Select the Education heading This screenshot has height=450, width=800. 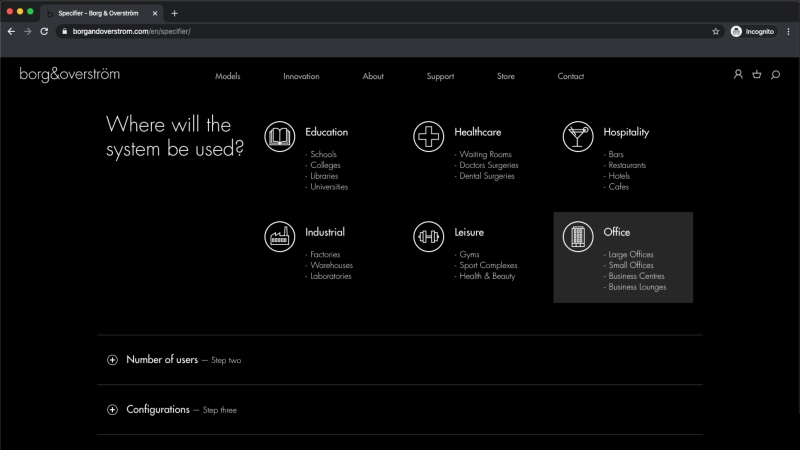coord(327,132)
